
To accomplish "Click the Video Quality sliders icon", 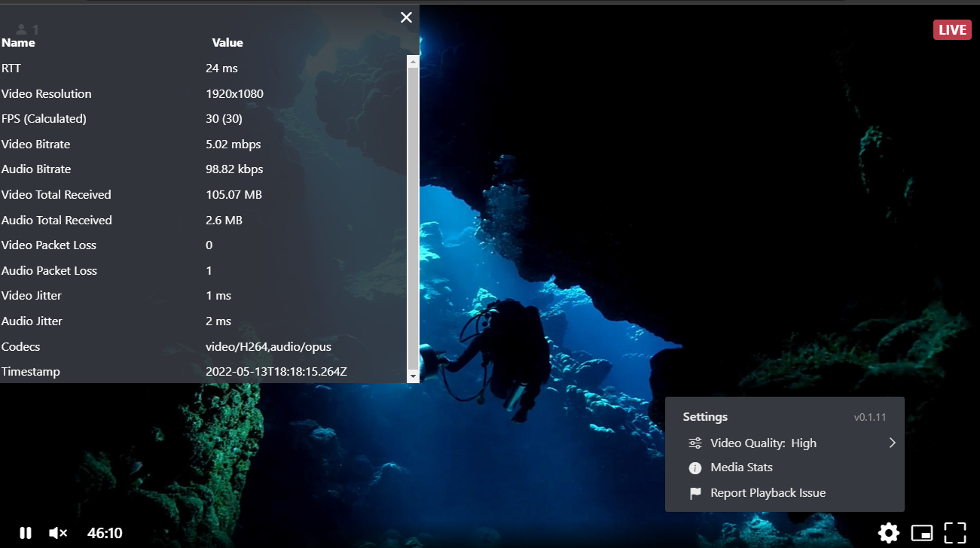I will click(x=695, y=443).
